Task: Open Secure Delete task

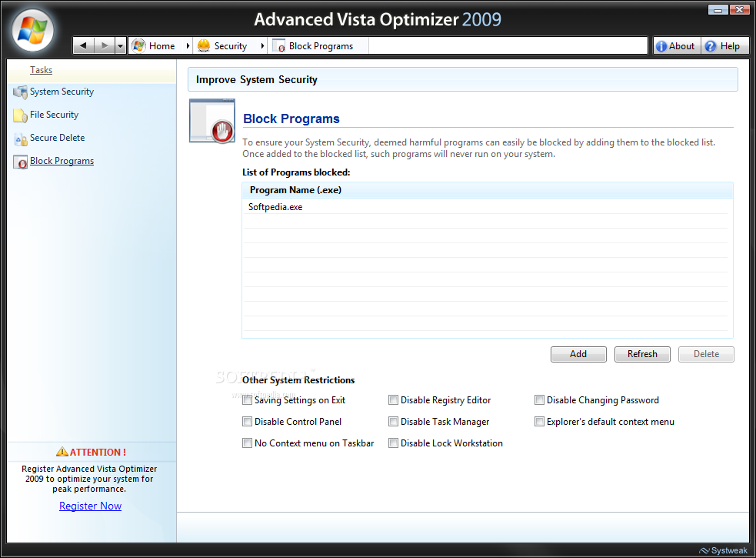Action: pos(58,138)
